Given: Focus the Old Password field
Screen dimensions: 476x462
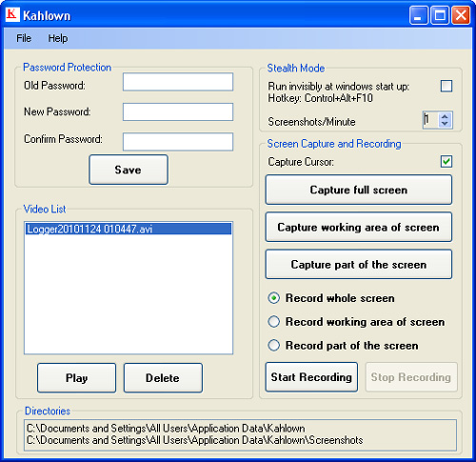Looking at the screenshot, I should [x=178, y=82].
